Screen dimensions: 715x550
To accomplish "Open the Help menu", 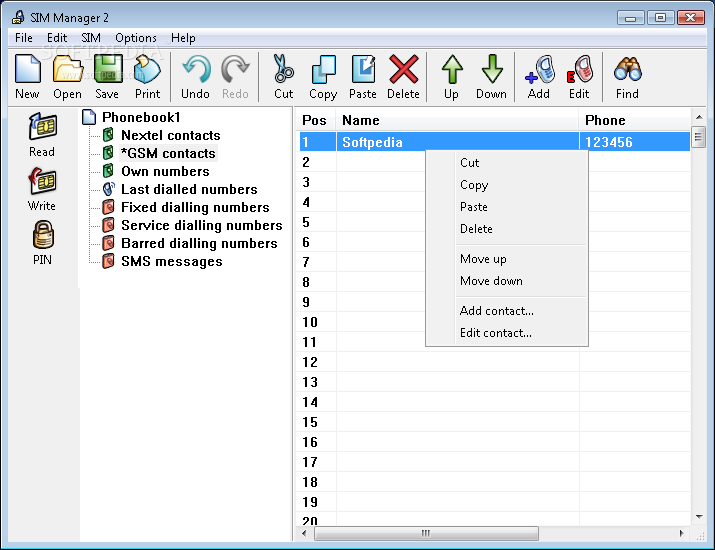I will (183, 38).
